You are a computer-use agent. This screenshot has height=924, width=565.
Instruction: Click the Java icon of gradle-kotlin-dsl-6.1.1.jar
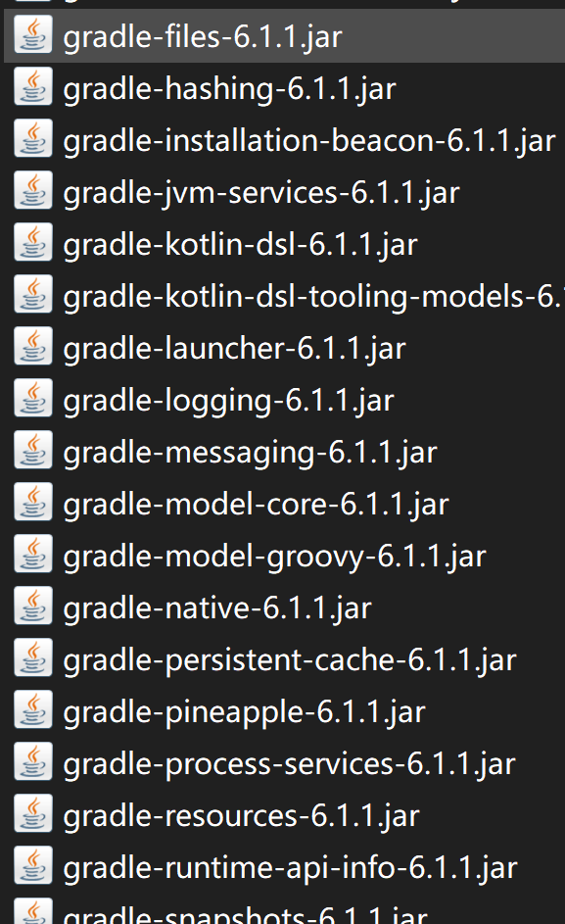pos(33,242)
